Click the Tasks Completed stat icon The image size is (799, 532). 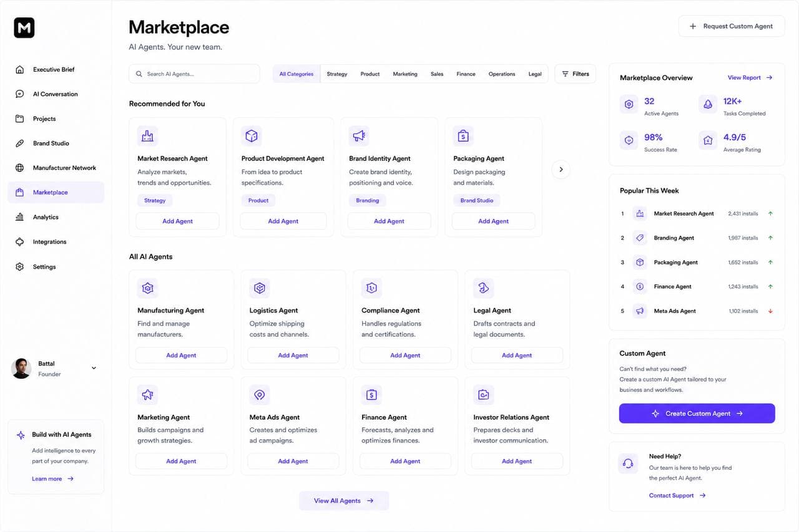(708, 105)
